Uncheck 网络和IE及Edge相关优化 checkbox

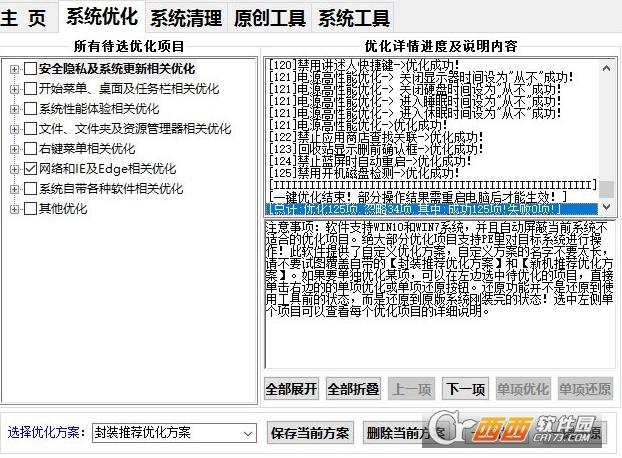point(31,169)
